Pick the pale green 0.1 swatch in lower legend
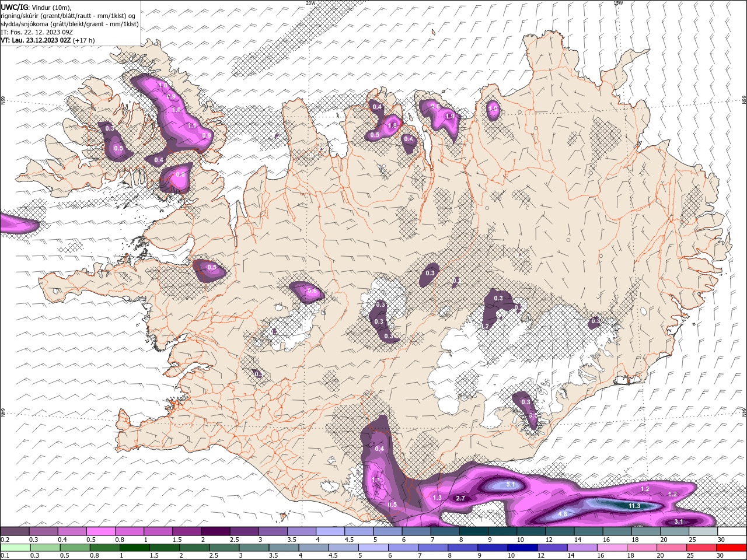The width and height of the screenshot is (747, 560). pos(15,548)
